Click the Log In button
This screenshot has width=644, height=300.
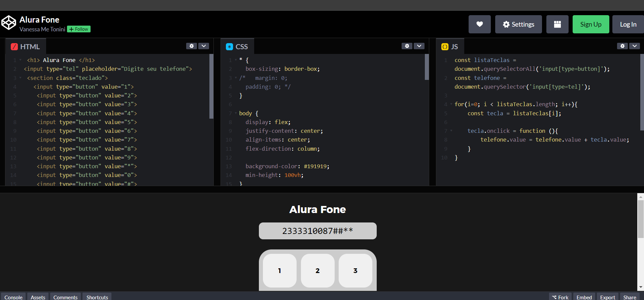coord(628,24)
